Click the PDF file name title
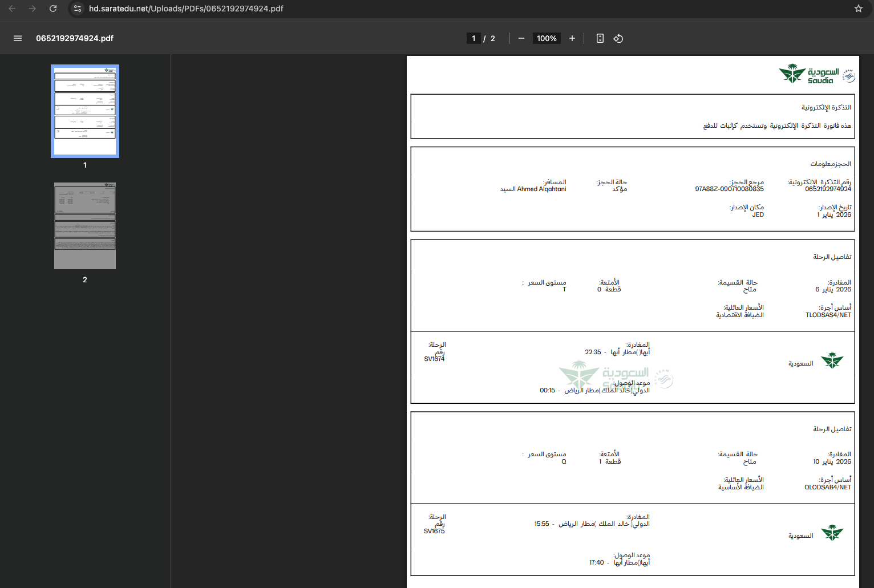Viewport: 874px width, 588px height. tap(75, 38)
